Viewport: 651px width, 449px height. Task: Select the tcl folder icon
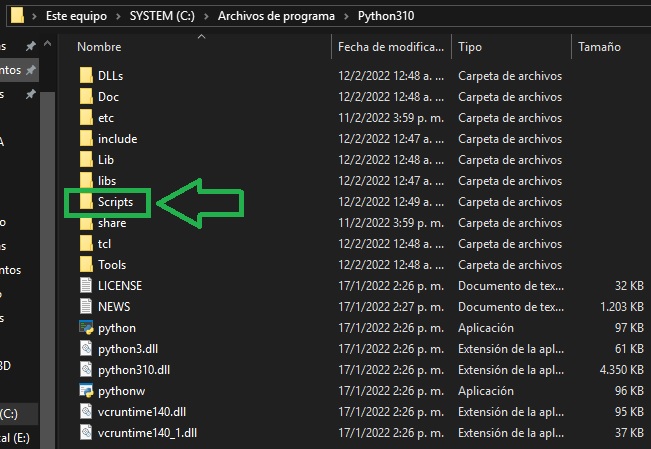[x=86, y=243]
